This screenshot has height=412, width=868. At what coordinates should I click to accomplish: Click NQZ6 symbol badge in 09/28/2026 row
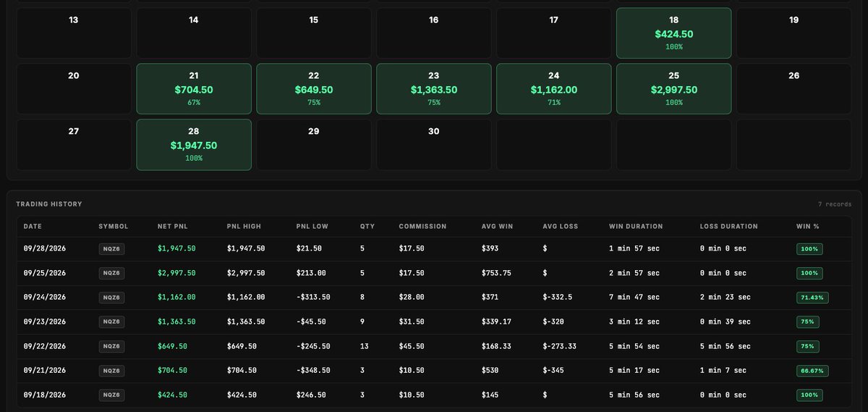point(111,248)
